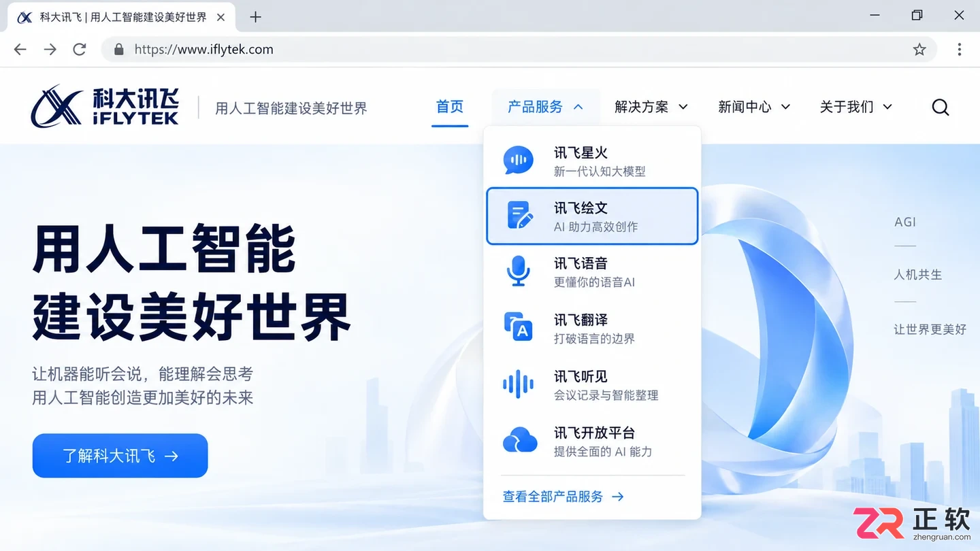
Task: Select 讯飞语音 menu item title
Action: coord(581,263)
